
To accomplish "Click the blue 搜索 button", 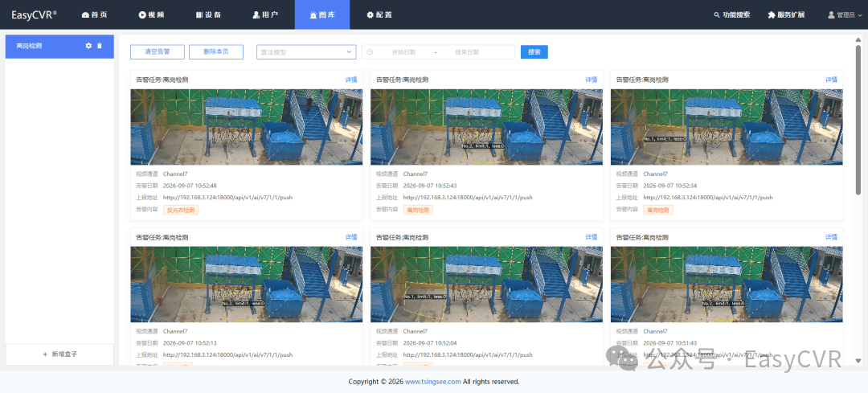I will coord(534,52).
